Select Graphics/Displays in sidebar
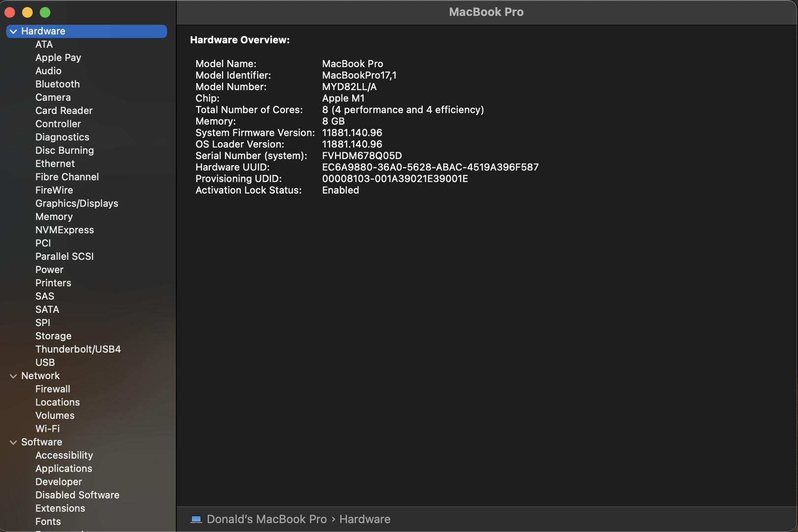Screen dimensions: 798x532 tap(77, 203)
